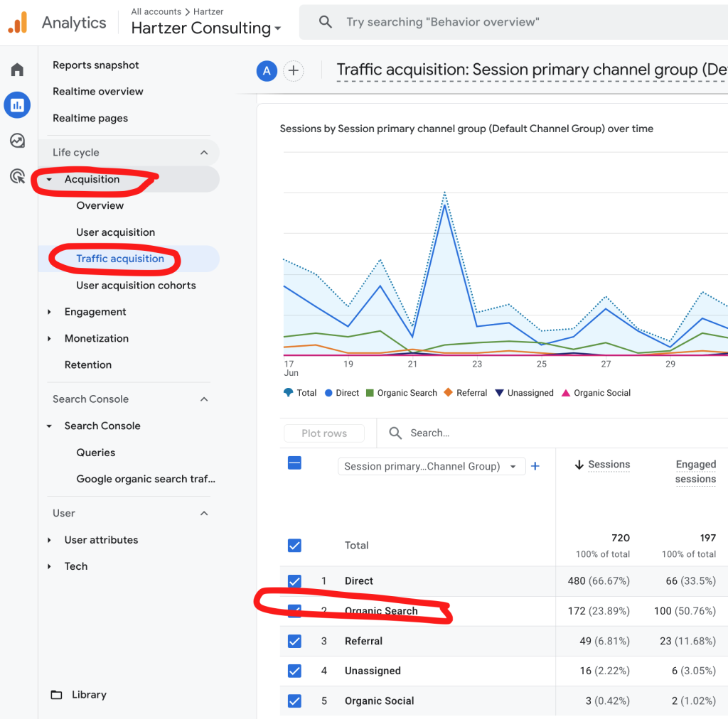Expand the Engagement group

coord(49,312)
